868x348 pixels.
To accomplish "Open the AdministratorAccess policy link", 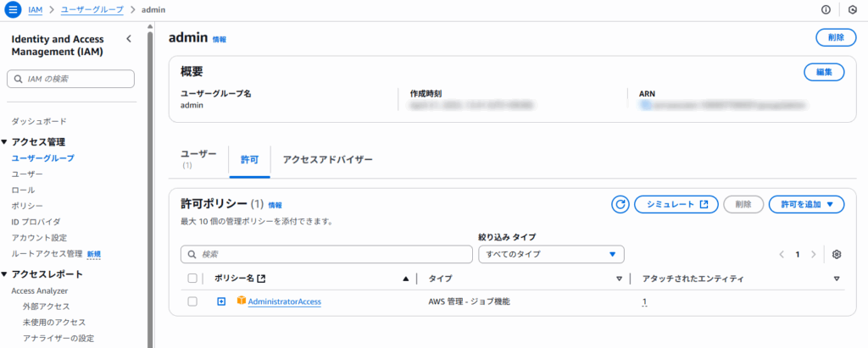I will coord(285,301).
